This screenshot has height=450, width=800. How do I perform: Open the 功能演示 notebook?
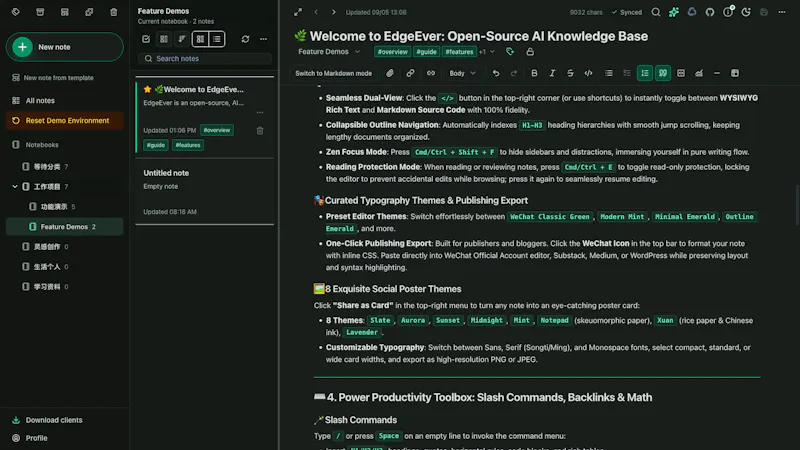click(x=54, y=207)
